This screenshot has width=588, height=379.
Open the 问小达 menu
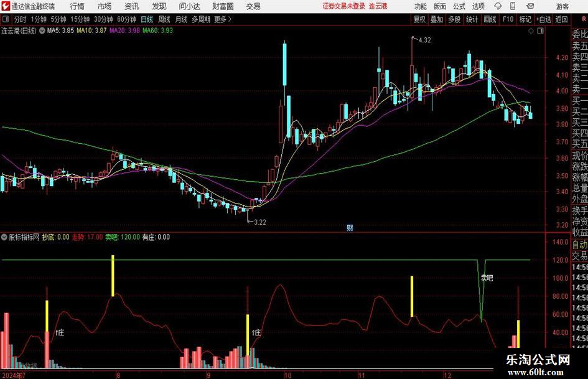[189, 6]
